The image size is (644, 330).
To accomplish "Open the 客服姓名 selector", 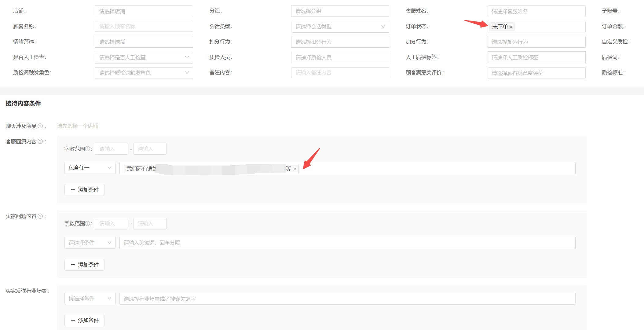I will (536, 11).
